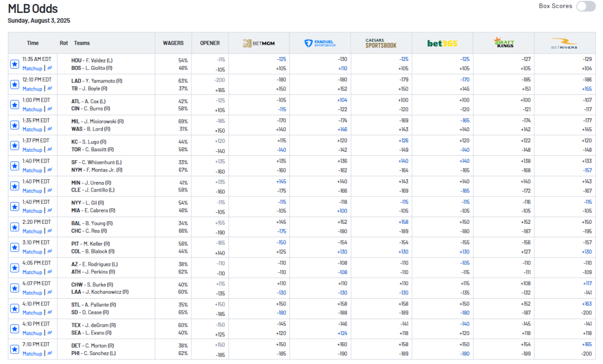
Task: Favorite the DET vs PHI game star
Action: tap(15, 349)
